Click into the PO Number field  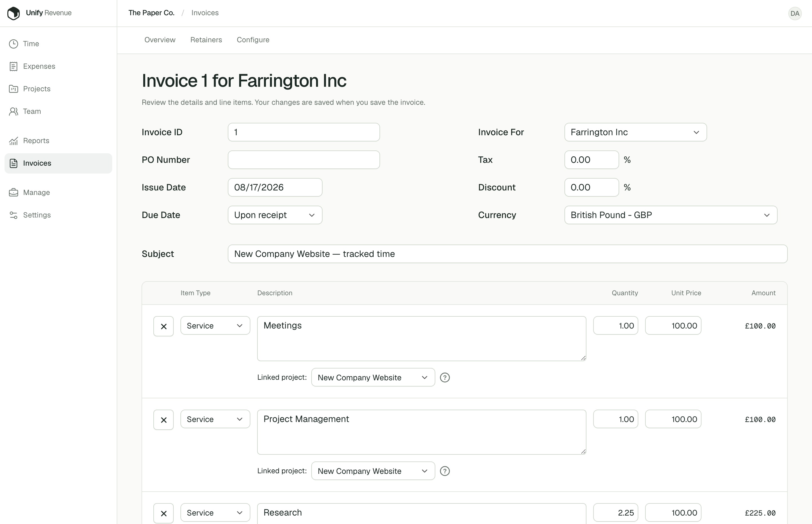(304, 160)
